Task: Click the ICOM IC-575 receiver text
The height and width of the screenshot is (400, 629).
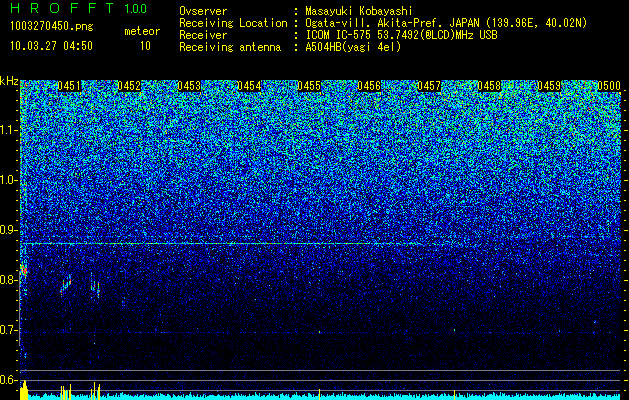Action: (x=401, y=35)
